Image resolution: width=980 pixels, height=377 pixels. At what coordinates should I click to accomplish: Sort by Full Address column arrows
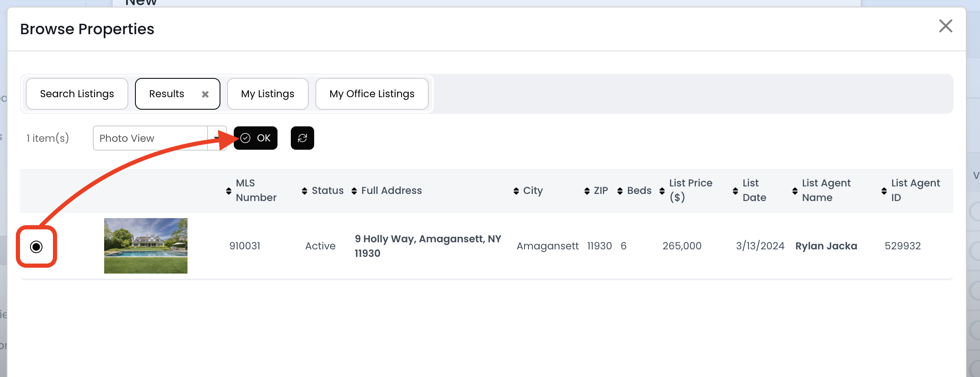pos(354,191)
